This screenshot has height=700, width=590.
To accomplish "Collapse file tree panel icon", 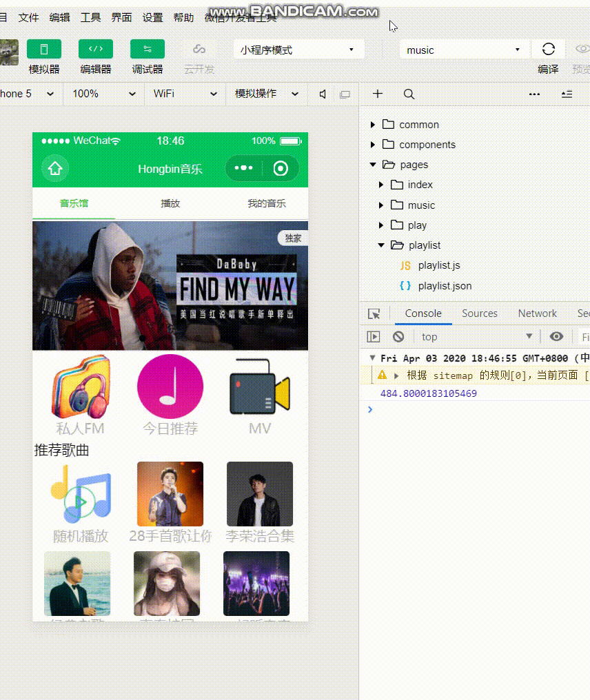I will tap(567, 94).
